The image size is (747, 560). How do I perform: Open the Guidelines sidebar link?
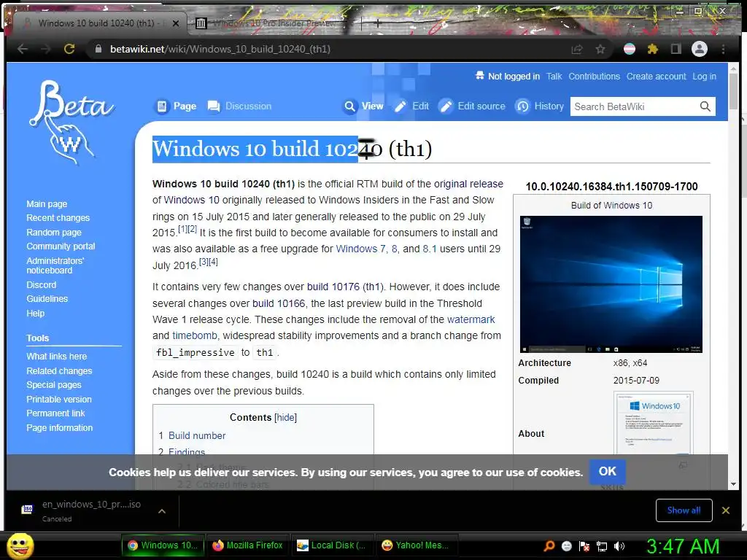47,298
